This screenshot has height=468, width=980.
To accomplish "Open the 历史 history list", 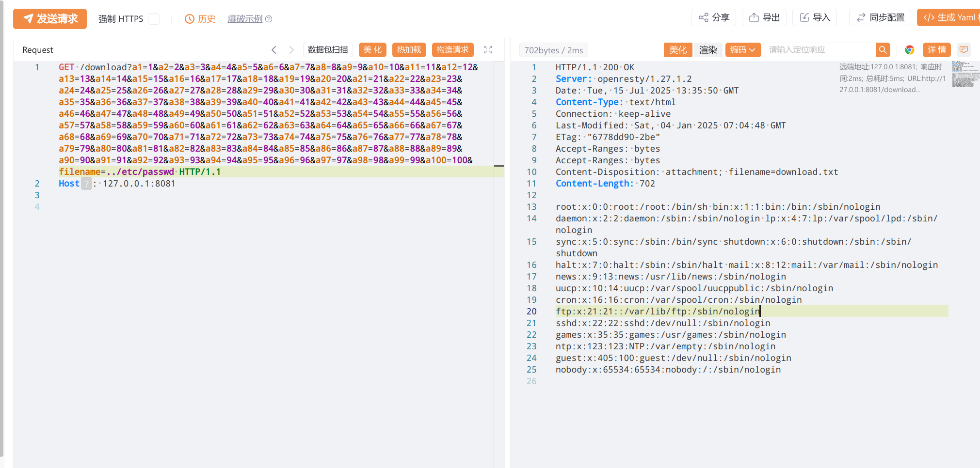I will pyautogui.click(x=200, y=19).
